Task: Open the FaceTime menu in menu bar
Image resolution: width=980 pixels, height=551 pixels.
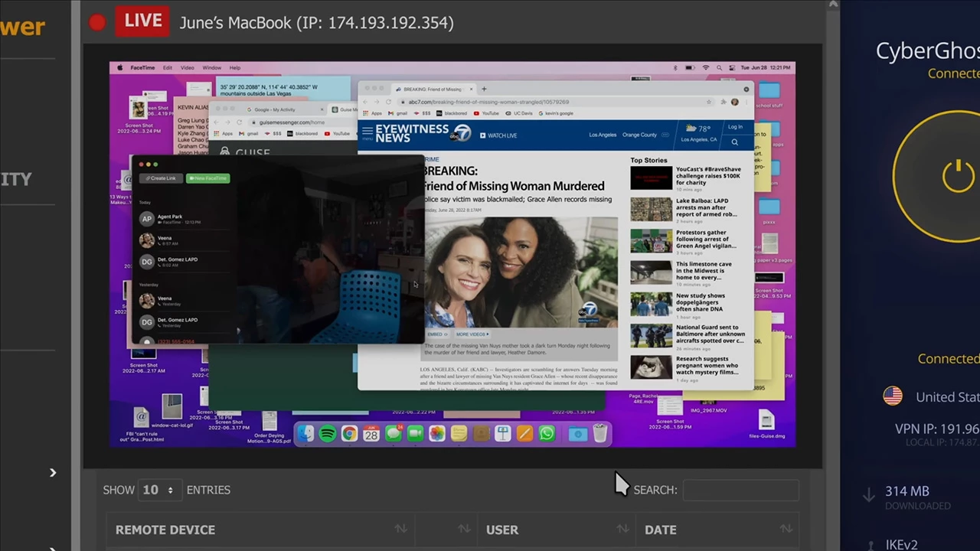Action: point(142,67)
